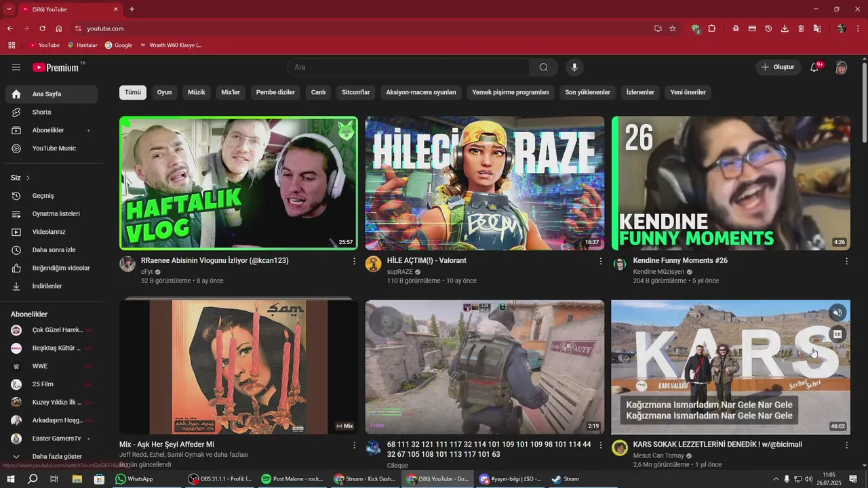
Task: Toggle captions on the KARS video preview
Action: 837,334
